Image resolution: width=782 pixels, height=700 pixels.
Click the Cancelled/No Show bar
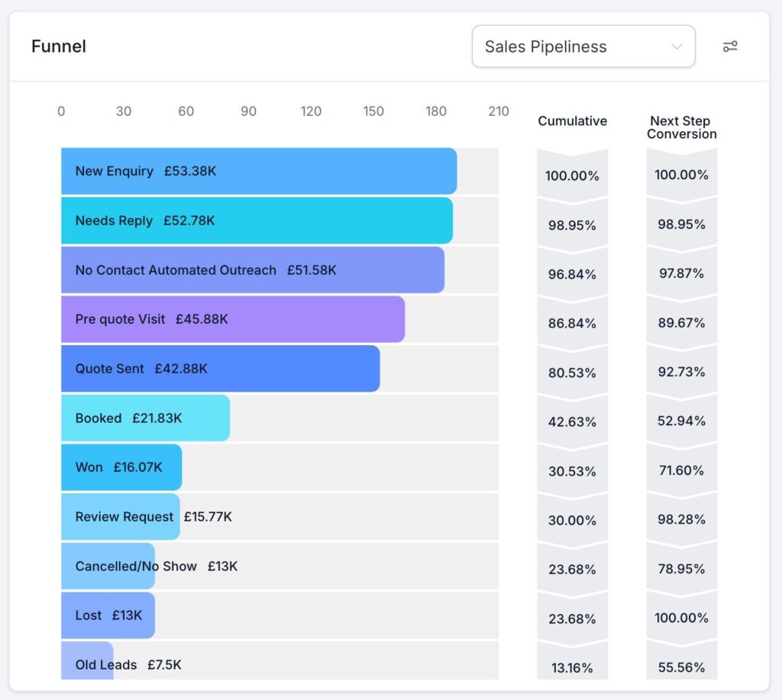pos(108,566)
